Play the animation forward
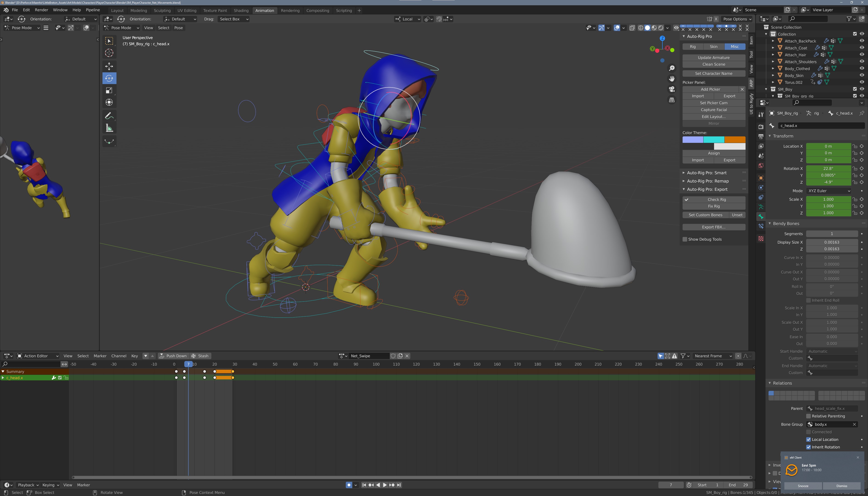The height and width of the screenshot is (496, 868). click(x=385, y=485)
